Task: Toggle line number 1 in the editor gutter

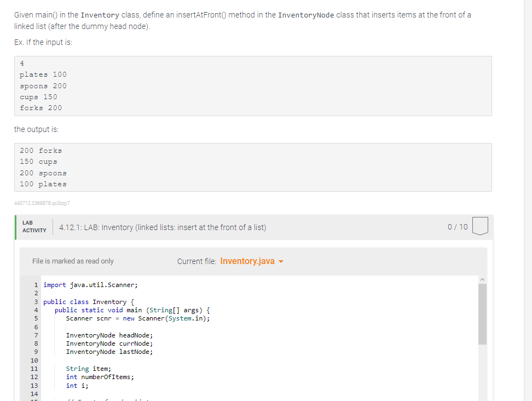Action: [36, 285]
